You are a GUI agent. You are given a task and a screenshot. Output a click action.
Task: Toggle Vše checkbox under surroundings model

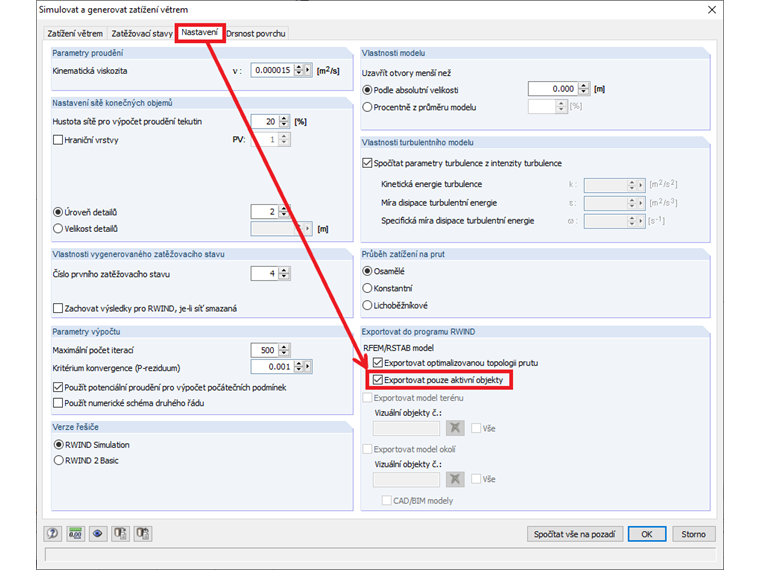click(476, 479)
